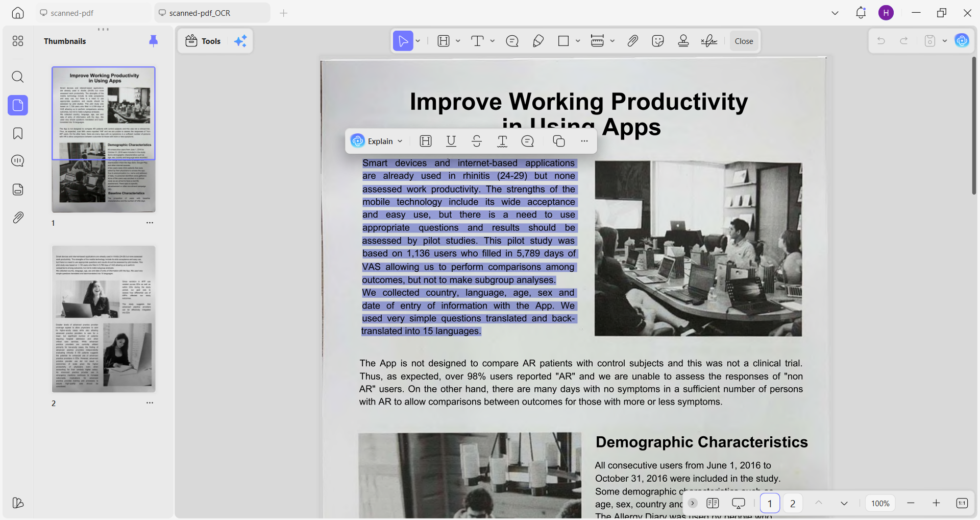Close the annotation toolbar with Close button

click(x=744, y=41)
